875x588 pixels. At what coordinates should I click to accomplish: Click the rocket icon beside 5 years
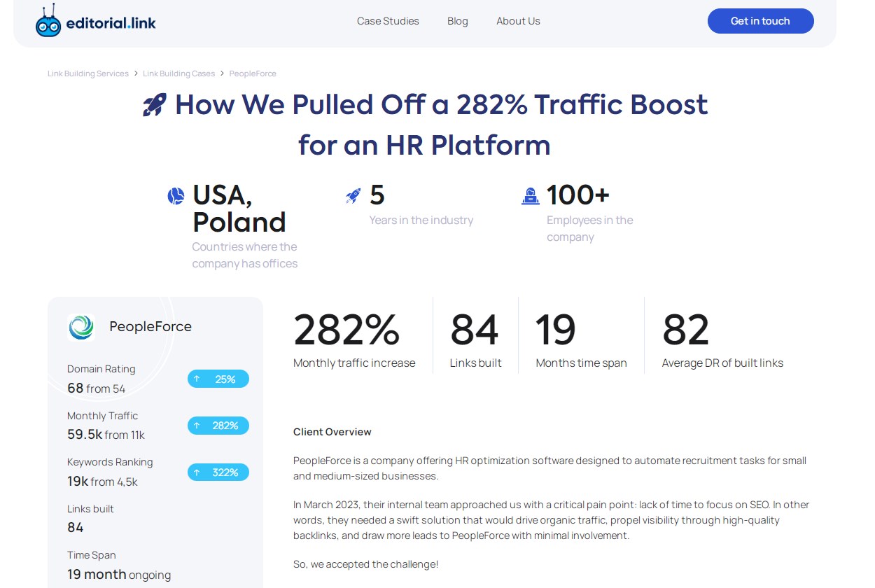click(353, 196)
